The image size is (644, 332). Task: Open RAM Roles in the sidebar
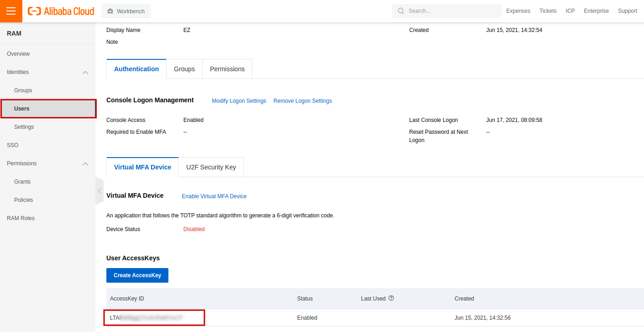(x=21, y=218)
